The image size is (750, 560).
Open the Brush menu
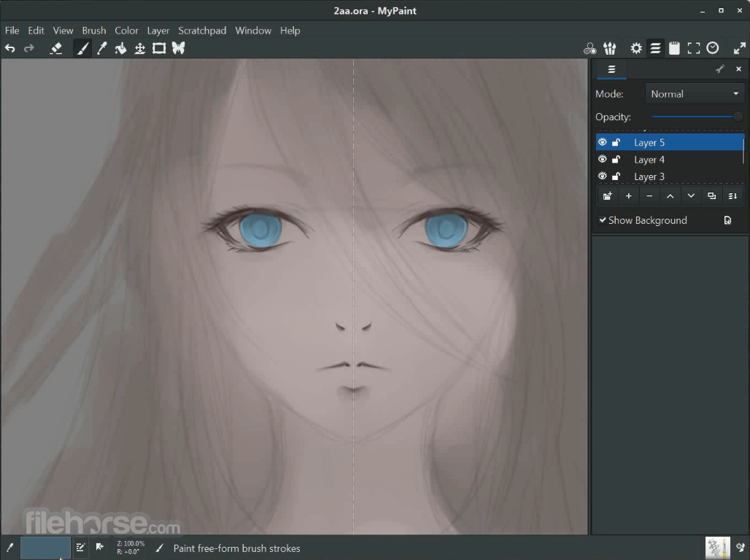93,31
